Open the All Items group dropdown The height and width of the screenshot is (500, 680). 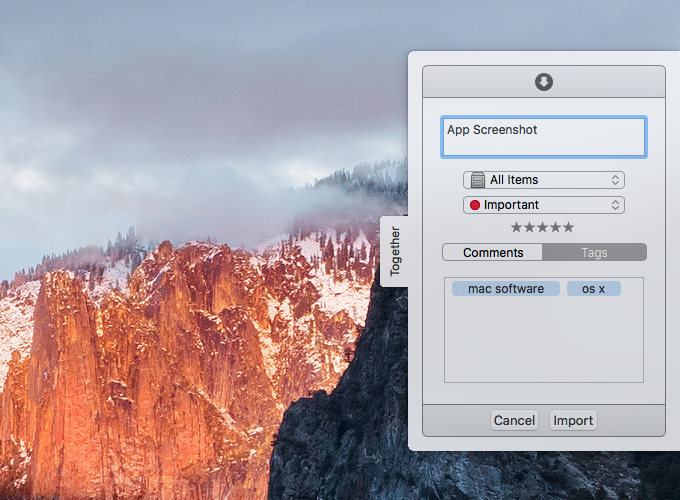coord(544,180)
